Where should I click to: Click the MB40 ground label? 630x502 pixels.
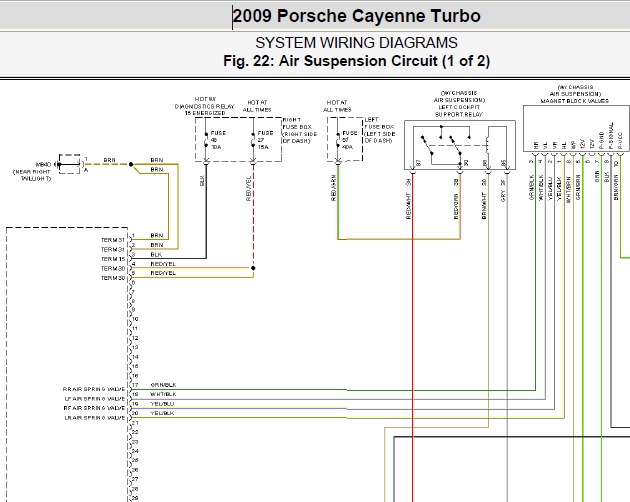click(x=44, y=164)
